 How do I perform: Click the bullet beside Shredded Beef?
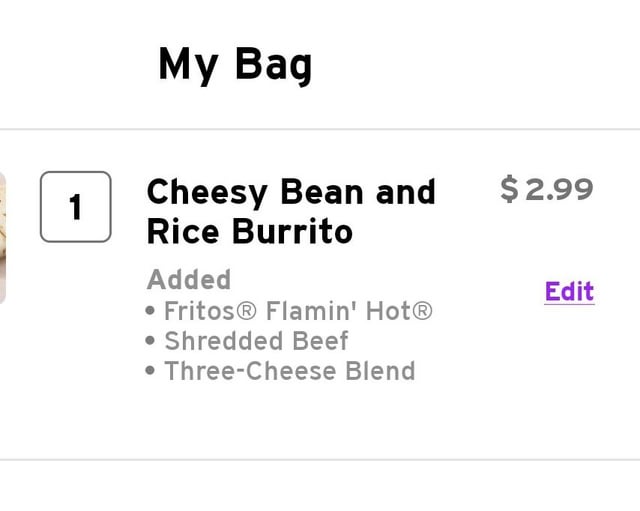(x=150, y=340)
